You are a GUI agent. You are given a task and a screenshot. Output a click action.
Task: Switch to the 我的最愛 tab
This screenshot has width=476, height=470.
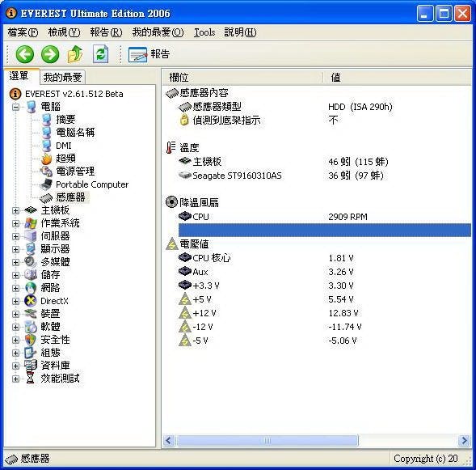[62, 77]
